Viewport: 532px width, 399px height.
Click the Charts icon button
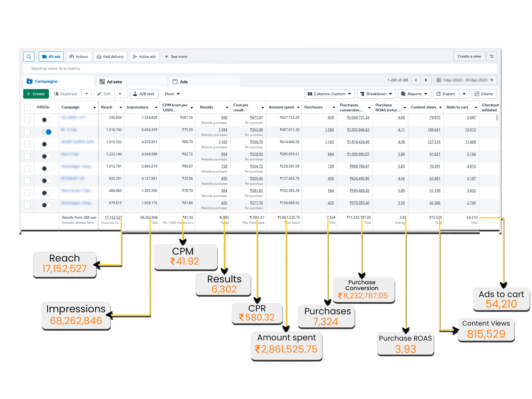coord(484,94)
